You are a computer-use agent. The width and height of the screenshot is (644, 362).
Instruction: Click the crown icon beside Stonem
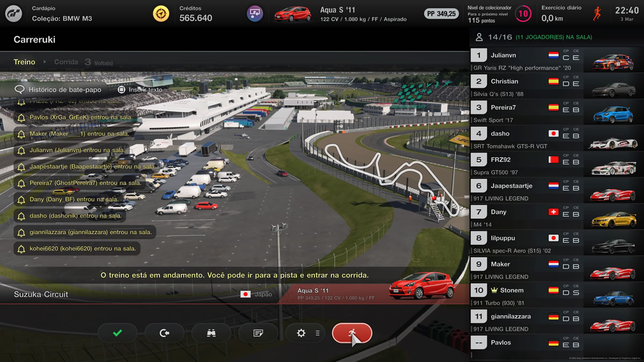(x=494, y=290)
